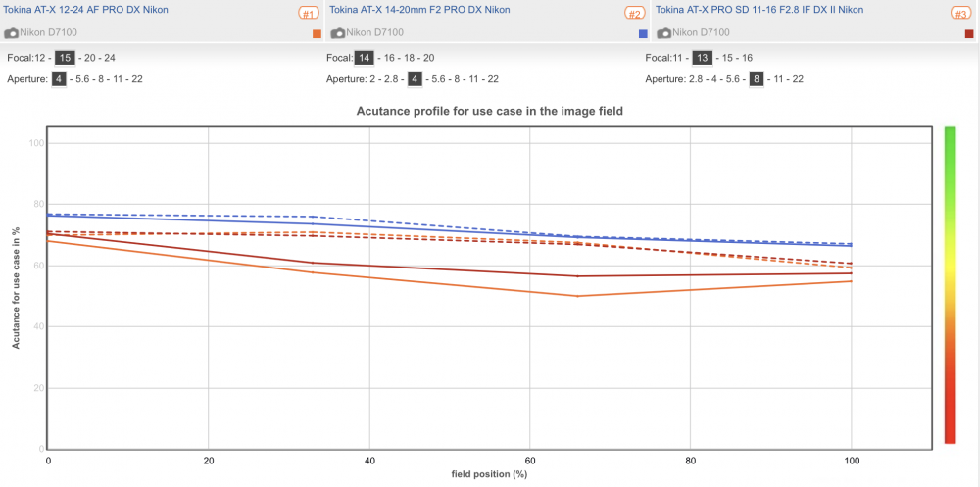The image size is (980, 487).
Task: Click the #2 lens rank badge
Action: click(634, 13)
